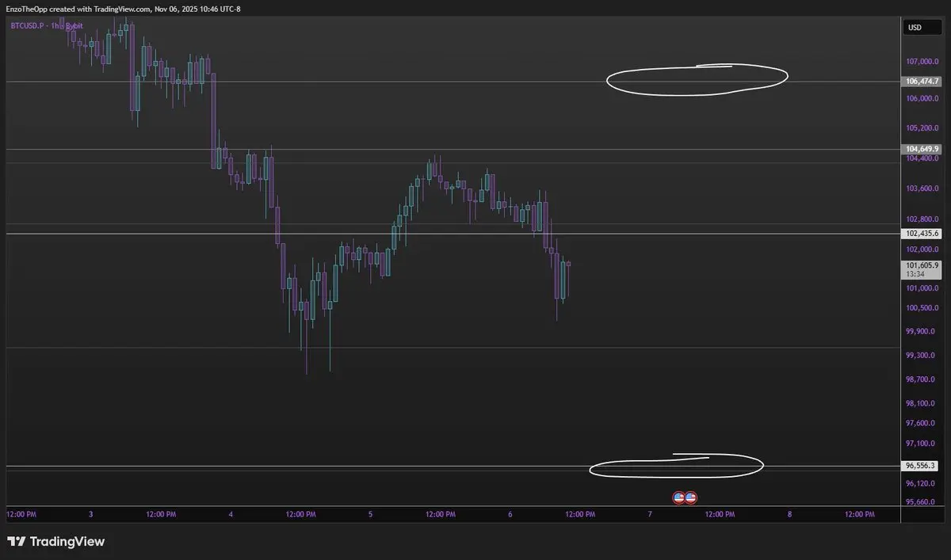Click the 103,600.0 price axis value

922,189
